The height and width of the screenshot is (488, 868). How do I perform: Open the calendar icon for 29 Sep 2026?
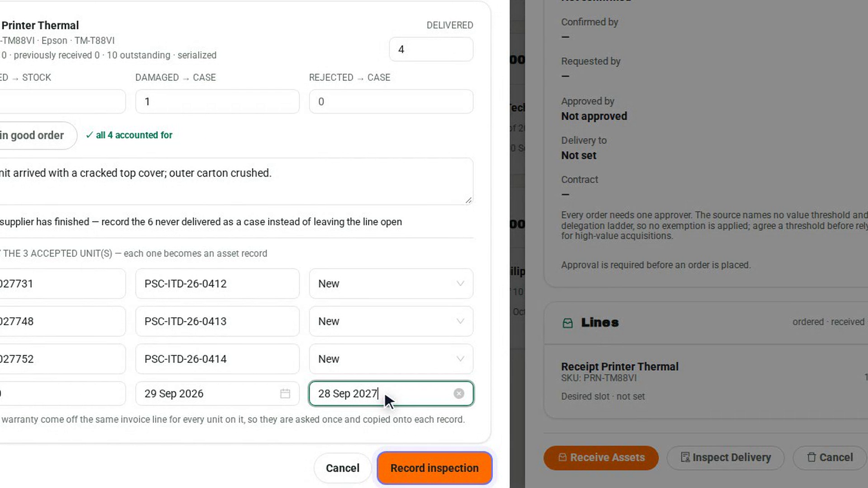tap(285, 394)
